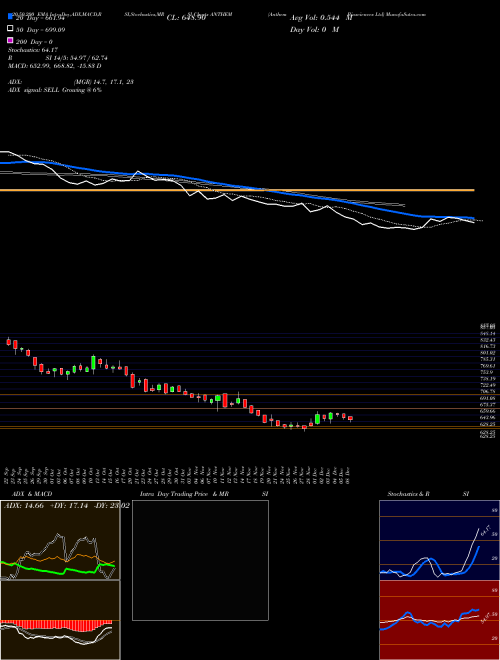Click the 'Day Vol: 0 M' readout
Viewport: 500px width, 660px height.
[x=314, y=30]
